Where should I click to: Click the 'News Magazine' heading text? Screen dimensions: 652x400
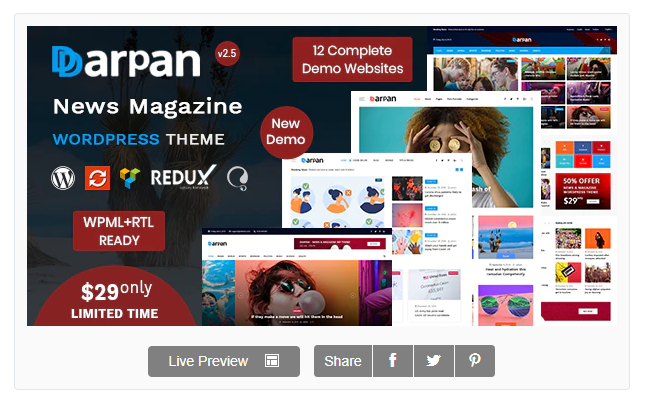[148, 106]
